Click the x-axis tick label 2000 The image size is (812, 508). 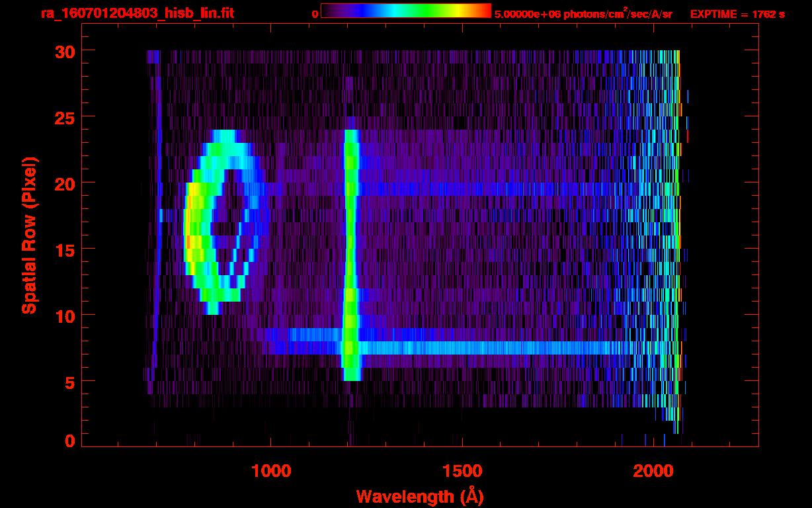(x=653, y=471)
